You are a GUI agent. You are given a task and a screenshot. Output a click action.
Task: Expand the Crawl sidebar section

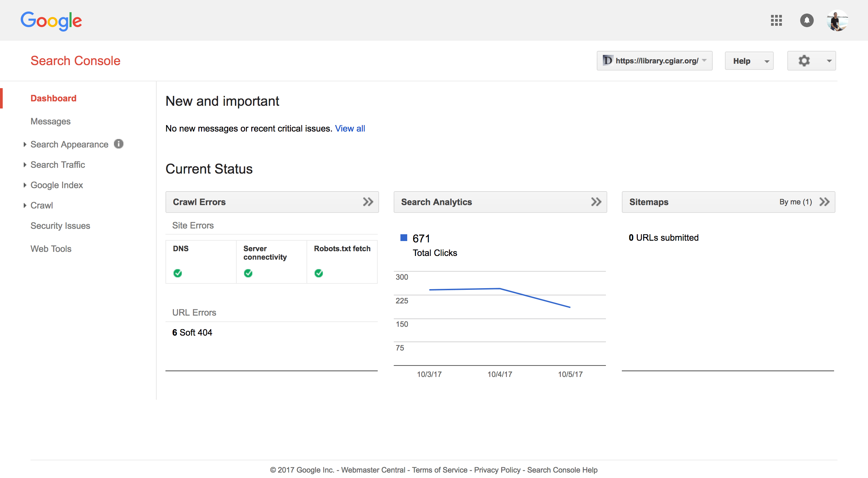(25, 205)
